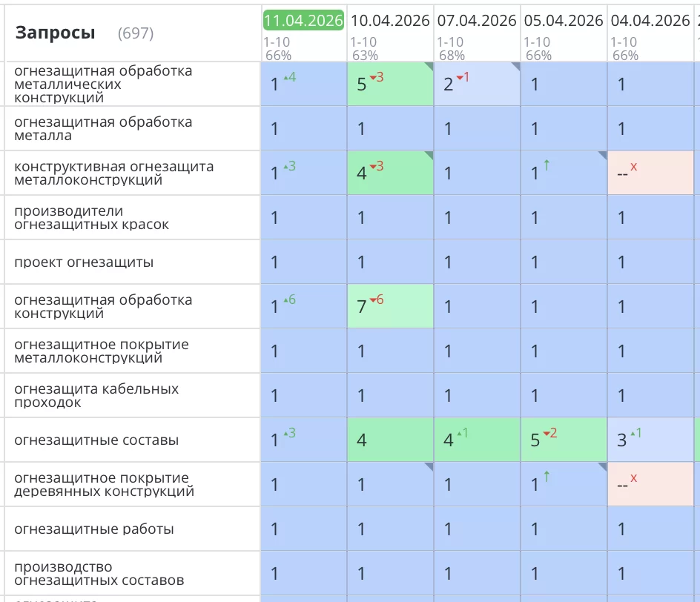Open query огнезащитные составы
Viewport: 700px width, 602px height.
tap(96, 440)
